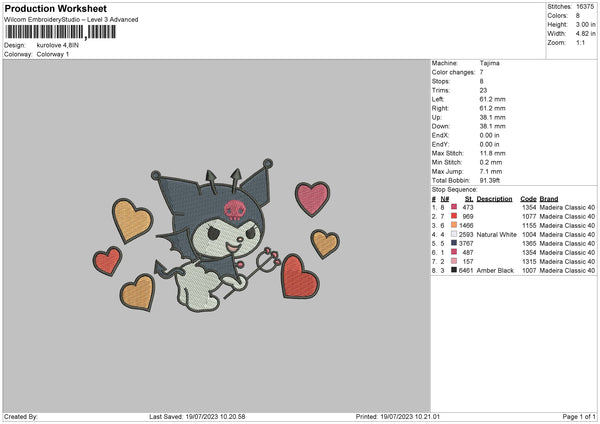Click the Total Bobbin value '91.39ft'
This screenshot has width=600, height=424.
(x=490, y=180)
